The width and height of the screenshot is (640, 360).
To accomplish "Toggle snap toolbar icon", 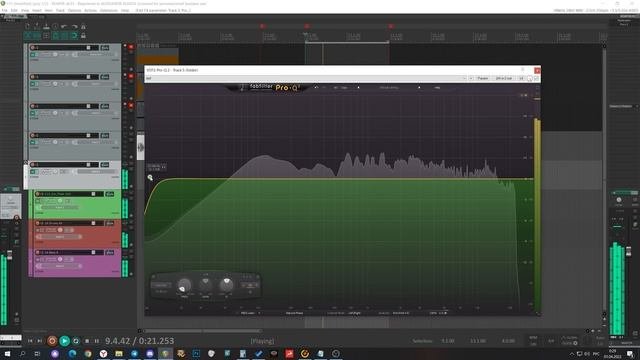I will [74, 36].
